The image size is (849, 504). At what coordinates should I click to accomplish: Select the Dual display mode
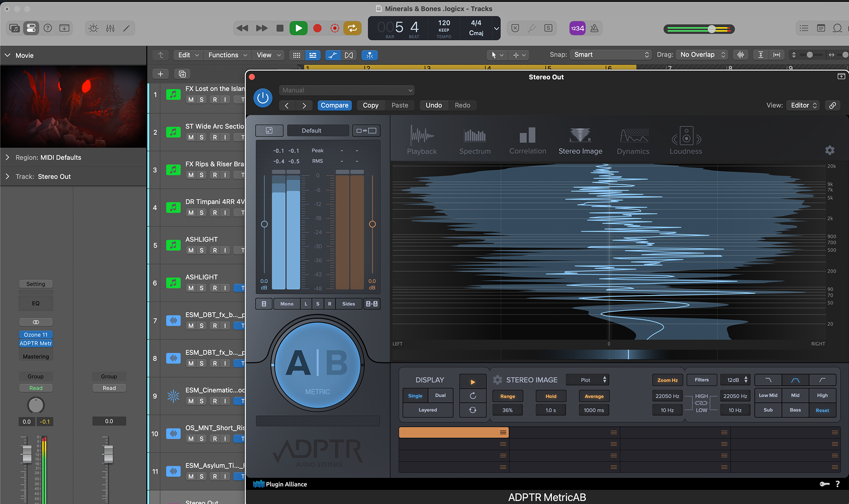(440, 396)
